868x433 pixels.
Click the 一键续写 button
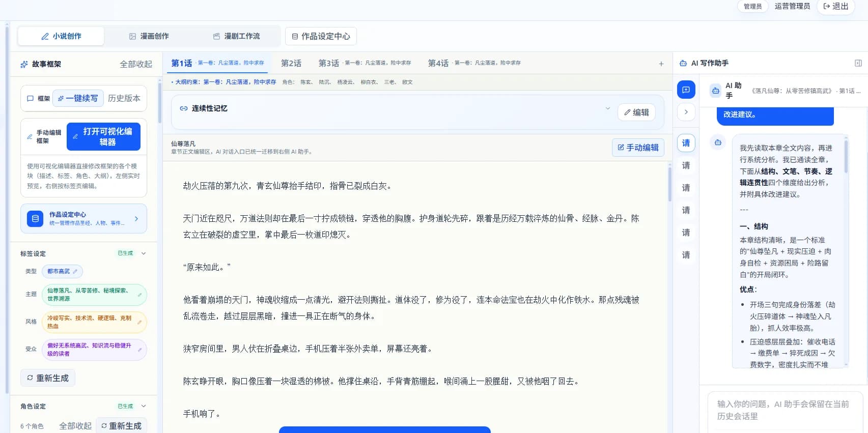pyautogui.click(x=78, y=98)
